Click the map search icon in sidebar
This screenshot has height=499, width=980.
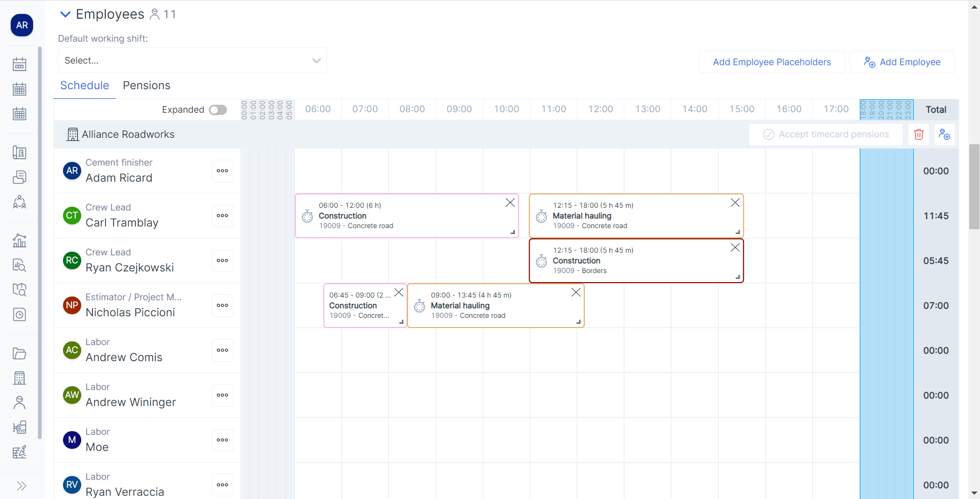[20, 290]
